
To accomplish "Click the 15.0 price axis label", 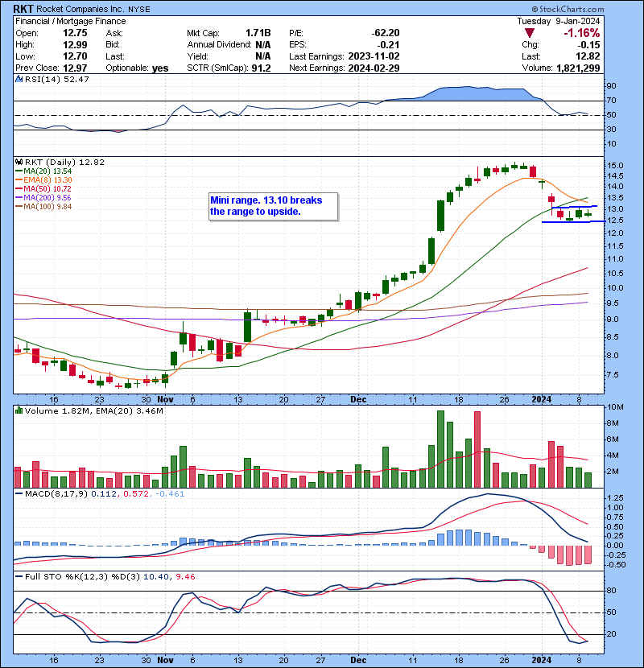I will coord(615,166).
